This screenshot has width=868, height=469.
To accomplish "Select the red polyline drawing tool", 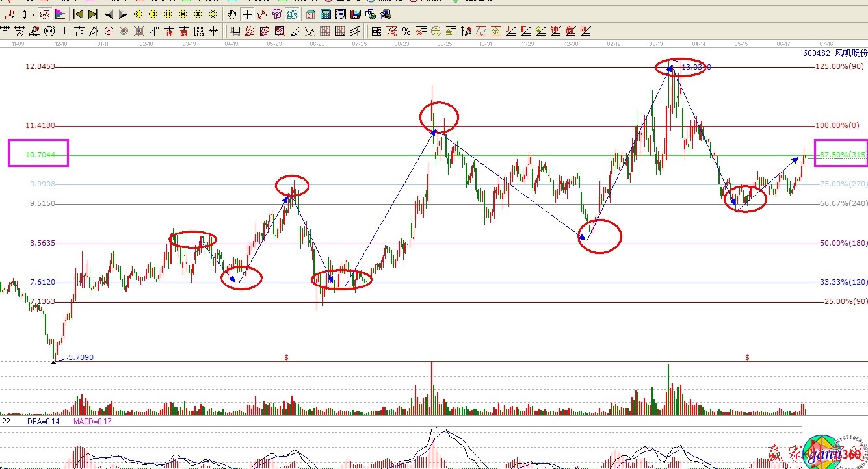I will (x=262, y=14).
